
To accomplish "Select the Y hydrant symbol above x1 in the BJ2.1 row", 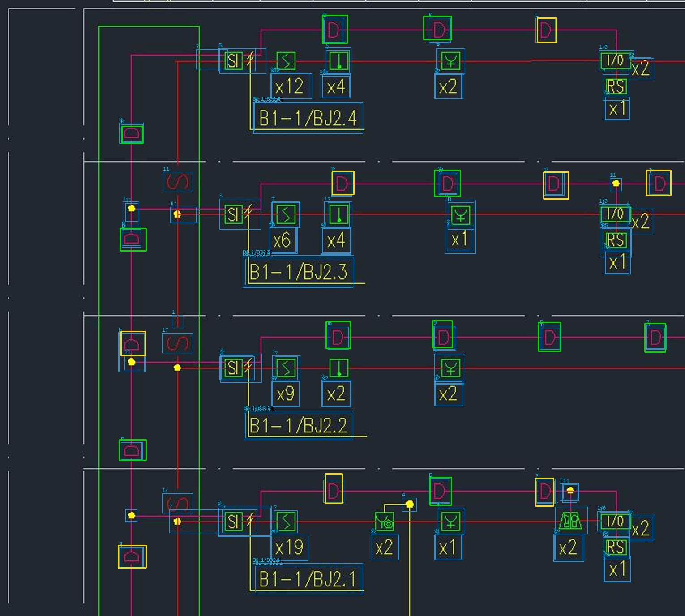I will [450, 522].
